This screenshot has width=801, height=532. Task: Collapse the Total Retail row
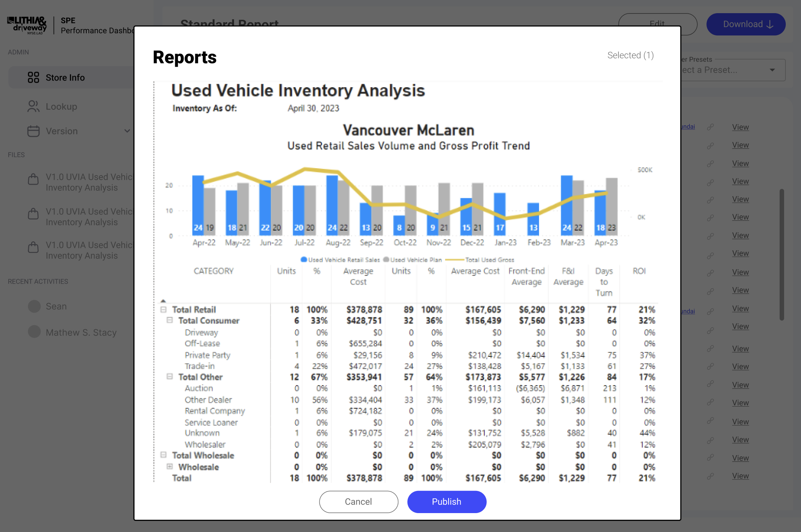pyautogui.click(x=163, y=310)
